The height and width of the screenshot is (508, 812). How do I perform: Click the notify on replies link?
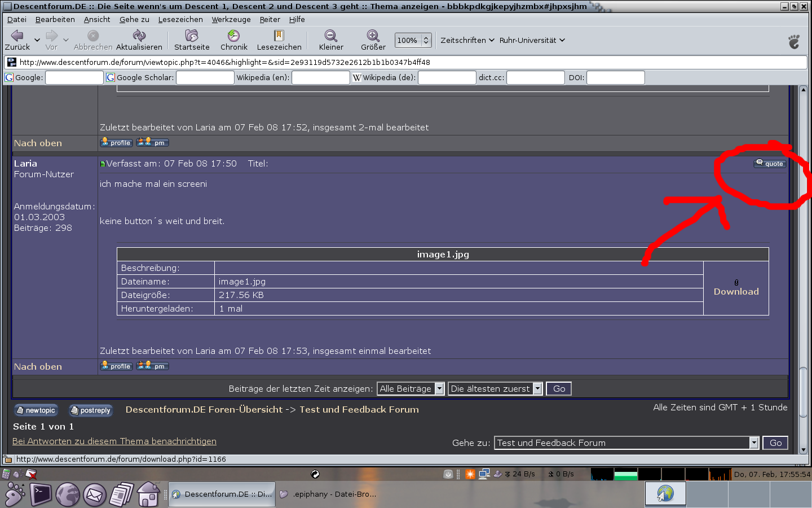(x=114, y=441)
